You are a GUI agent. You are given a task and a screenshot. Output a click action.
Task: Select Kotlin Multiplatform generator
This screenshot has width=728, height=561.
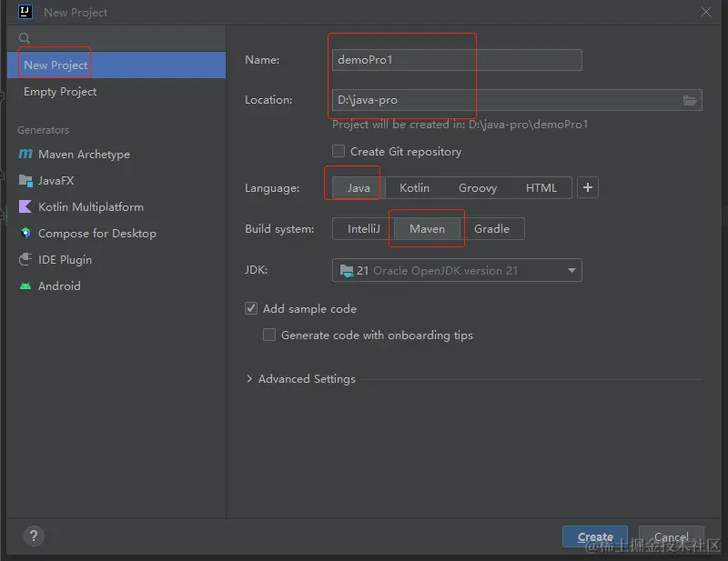[x=116, y=207]
